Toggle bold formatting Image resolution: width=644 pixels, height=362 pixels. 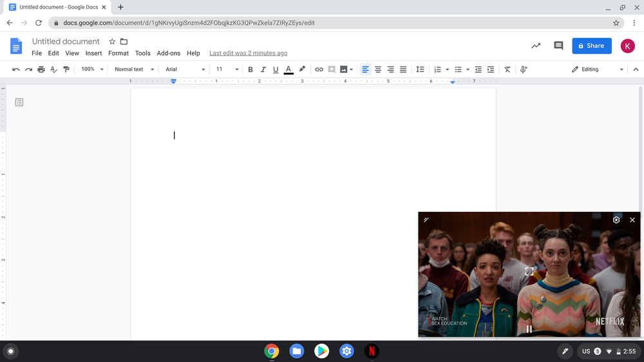pyautogui.click(x=251, y=70)
